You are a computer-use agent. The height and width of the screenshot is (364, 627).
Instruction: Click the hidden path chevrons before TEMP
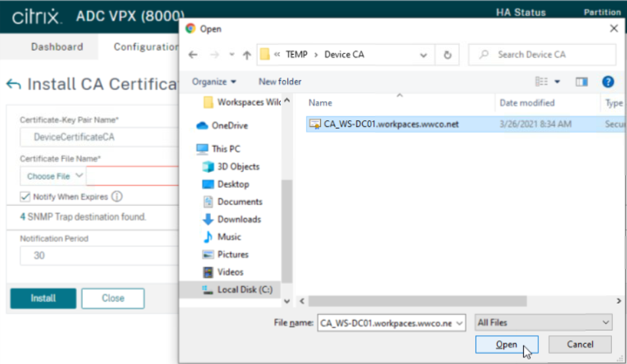coord(277,55)
